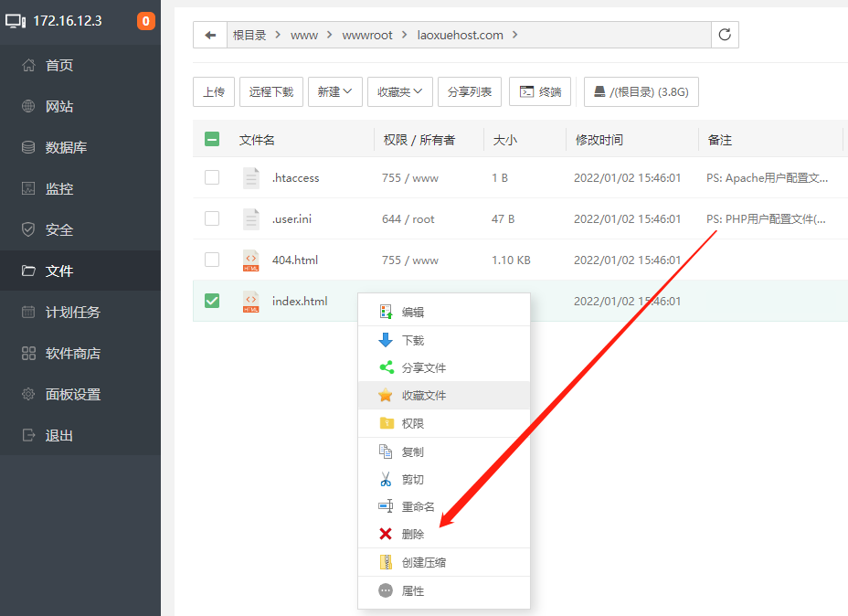Click the refresh icon beside the breadcrumb
Viewport: 848px width, 616px height.
(725, 34)
